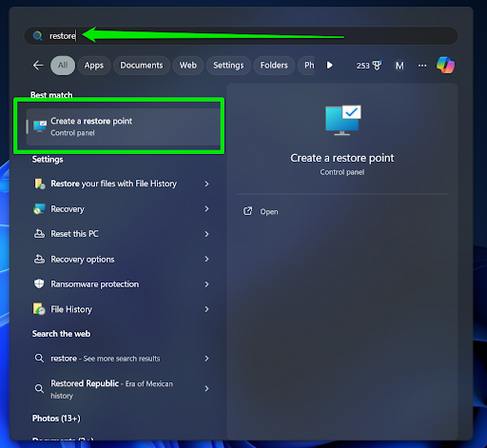Open Reset this PC result
Screen dimensions: 487x448
tap(122, 234)
